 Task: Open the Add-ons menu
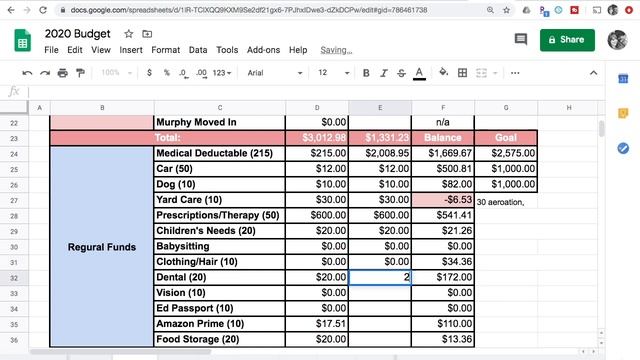click(263, 50)
